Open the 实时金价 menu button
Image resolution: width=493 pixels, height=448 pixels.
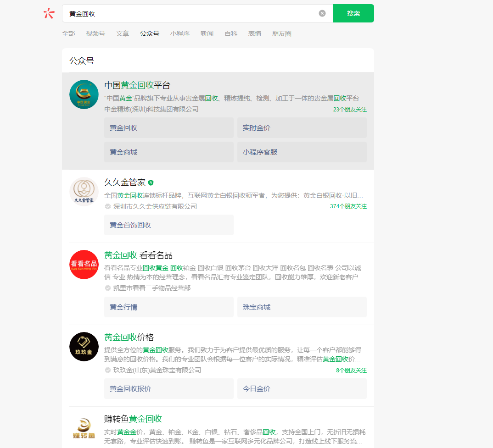tap(302, 128)
